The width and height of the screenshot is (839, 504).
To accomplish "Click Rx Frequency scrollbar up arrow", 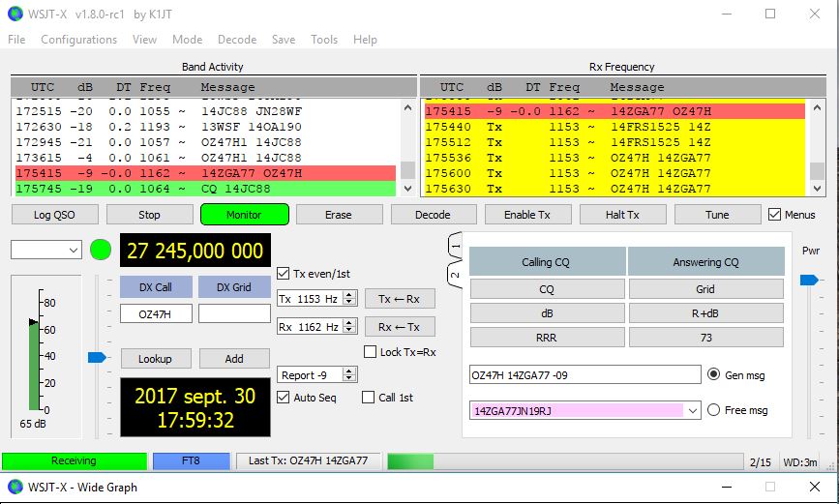I will coord(817,107).
